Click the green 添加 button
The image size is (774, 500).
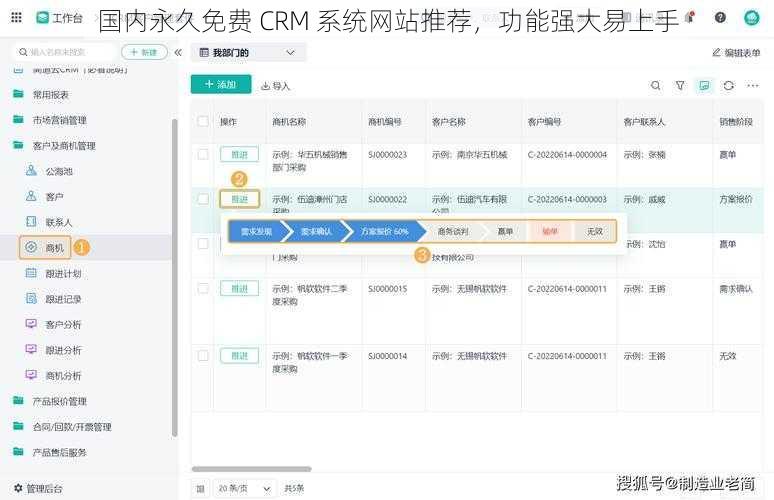point(221,84)
